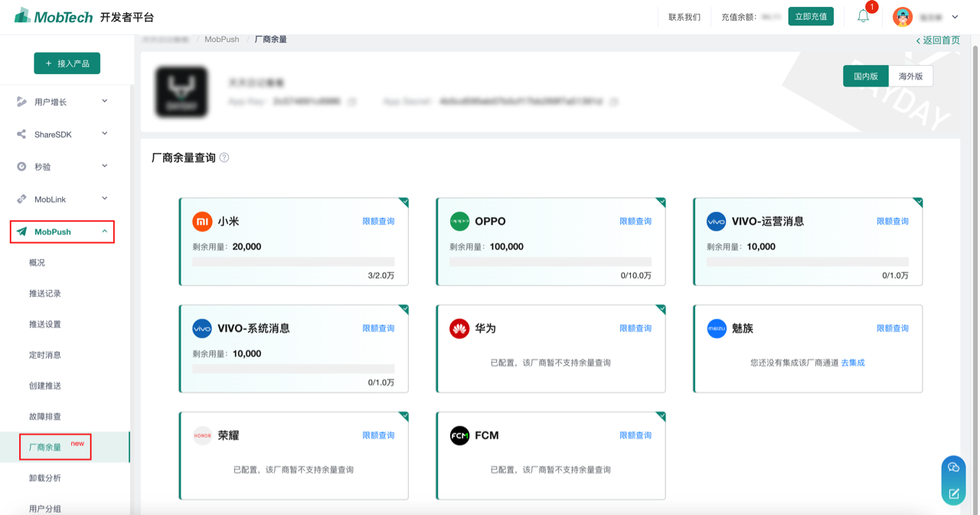Open the notification bell
This screenshot has width=980, height=515.
pos(863,16)
